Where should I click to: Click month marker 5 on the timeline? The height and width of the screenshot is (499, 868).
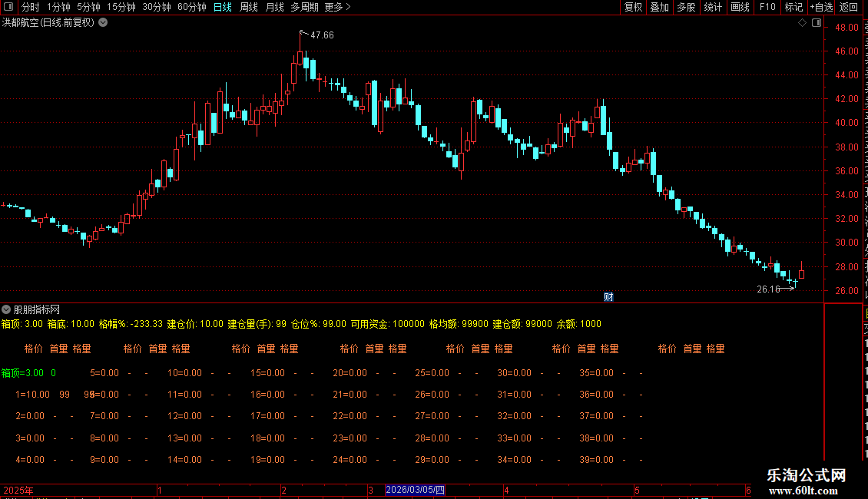tap(637, 490)
